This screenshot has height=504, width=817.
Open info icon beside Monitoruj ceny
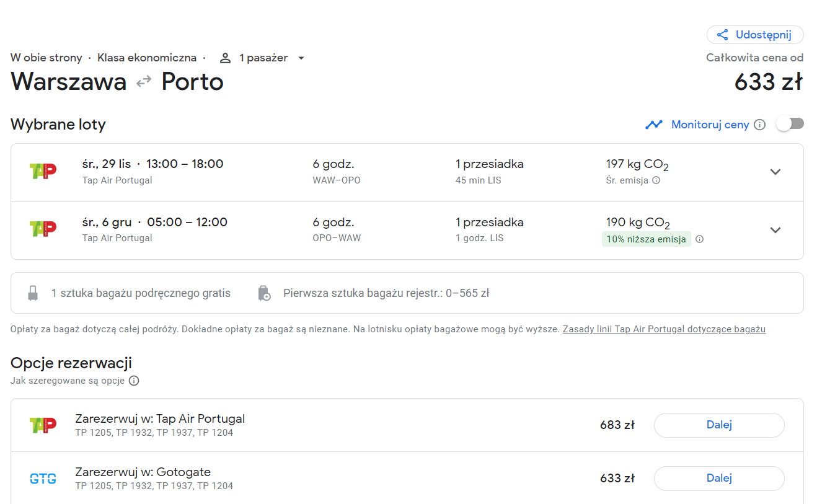click(760, 125)
